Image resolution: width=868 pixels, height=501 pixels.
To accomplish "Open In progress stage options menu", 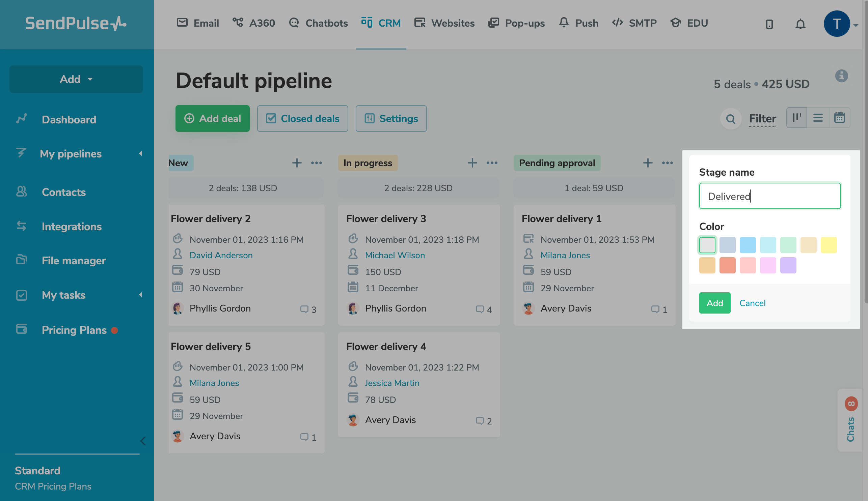I will 492,163.
